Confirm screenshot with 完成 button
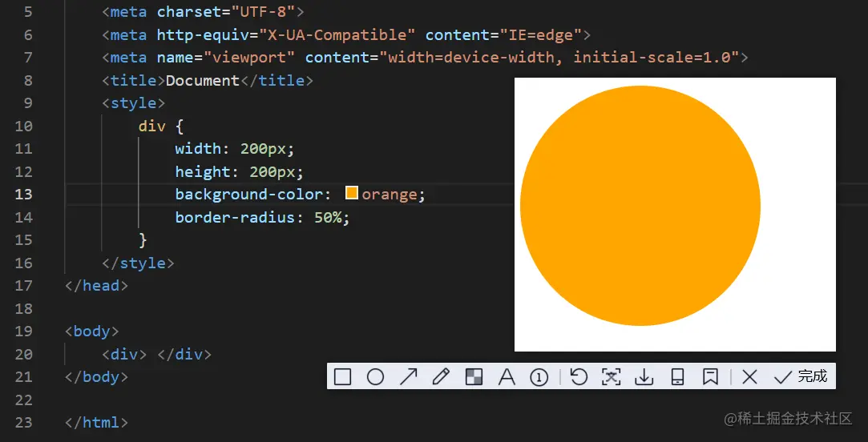868x442 pixels. tap(801, 376)
